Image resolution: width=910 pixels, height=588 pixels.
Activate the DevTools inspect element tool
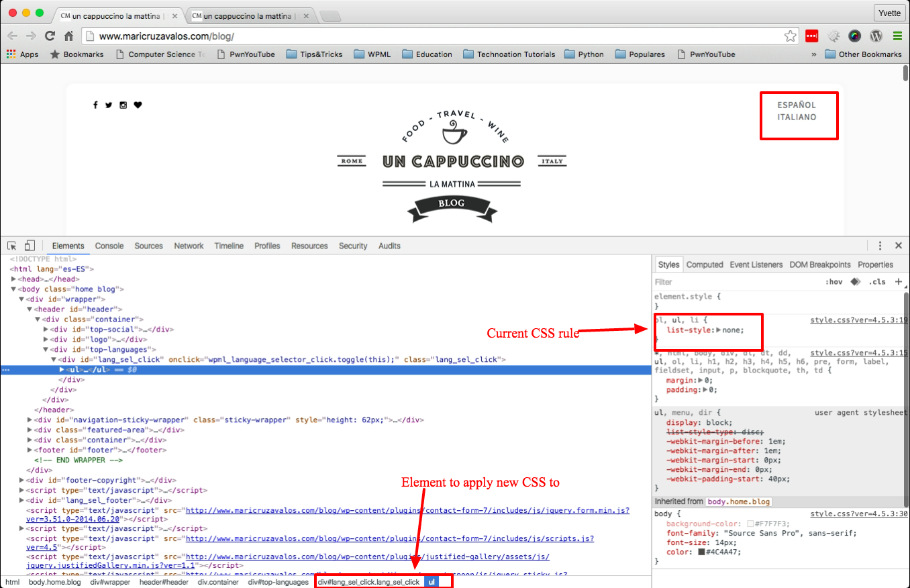point(12,246)
